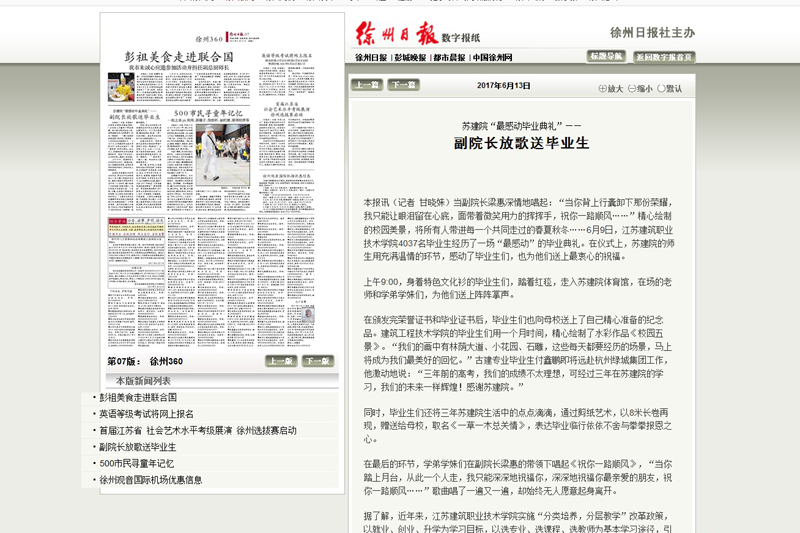Open article 500市民寻童年记忆
The height and width of the screenshot is (533, 800).
[137, 463]
